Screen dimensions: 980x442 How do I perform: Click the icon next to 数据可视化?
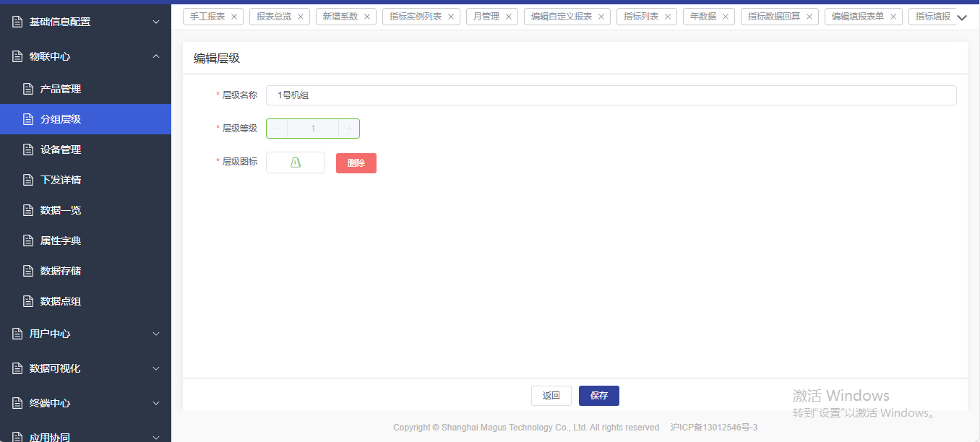pos(17,368)
